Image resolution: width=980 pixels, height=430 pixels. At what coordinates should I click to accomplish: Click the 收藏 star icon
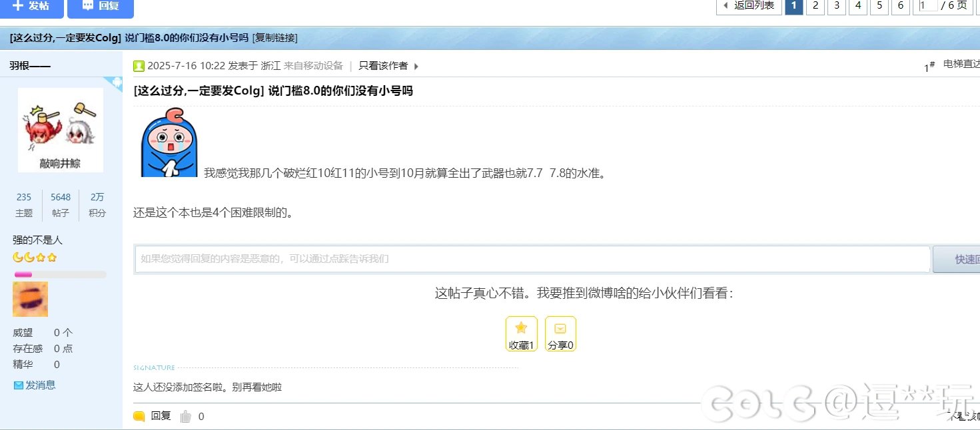click(x=521, y=328)
